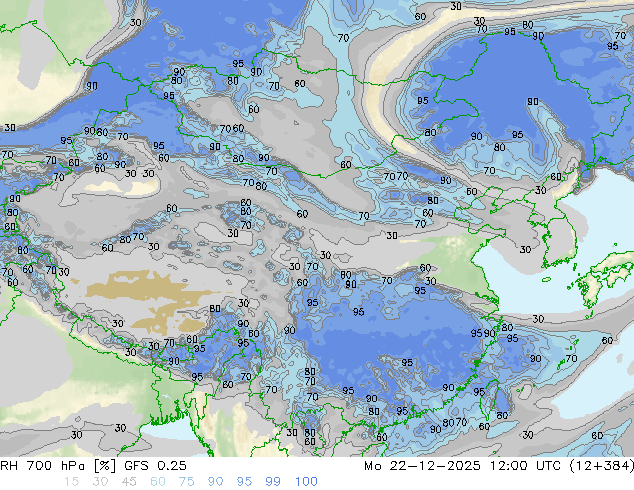Click the 30 in the bottom legend
The image size is (634, 490).
[x=100, y=482]
